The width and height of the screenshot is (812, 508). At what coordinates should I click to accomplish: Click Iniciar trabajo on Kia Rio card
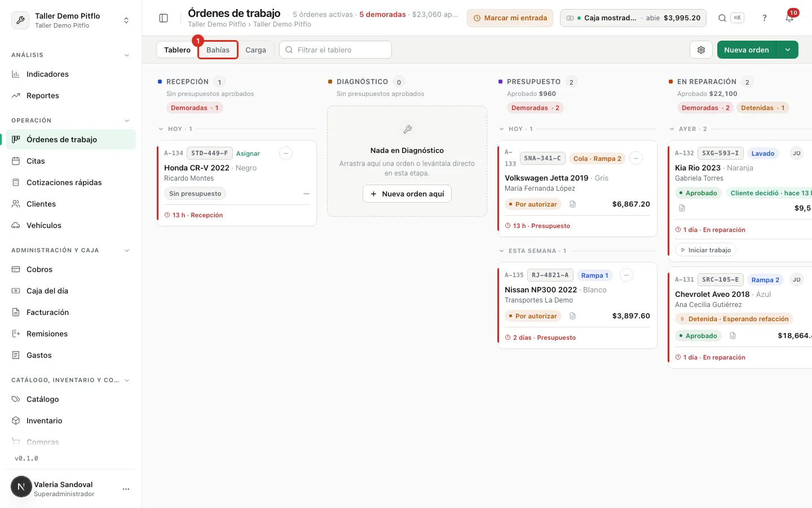coord(705,250)
